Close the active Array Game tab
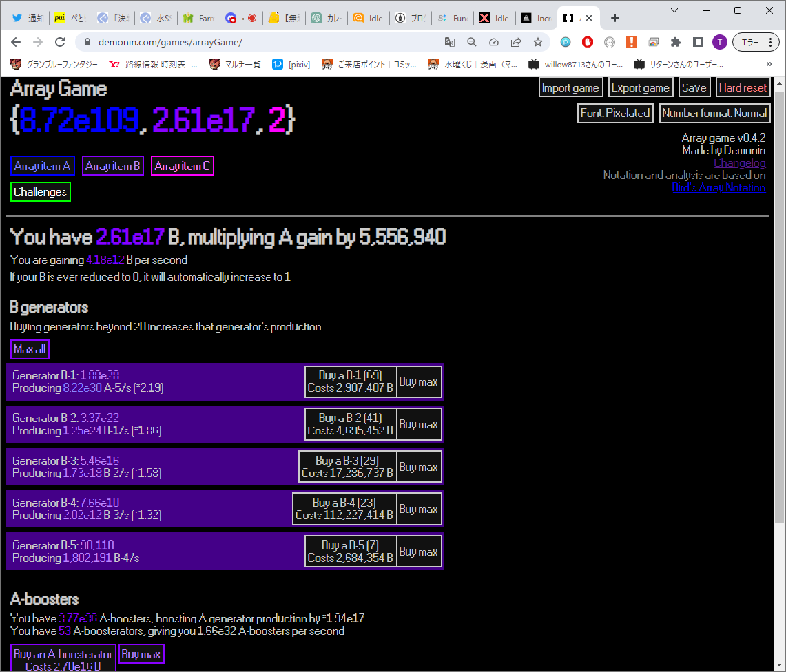The height and width of the screenshot is (672, 786). (589, 18)
